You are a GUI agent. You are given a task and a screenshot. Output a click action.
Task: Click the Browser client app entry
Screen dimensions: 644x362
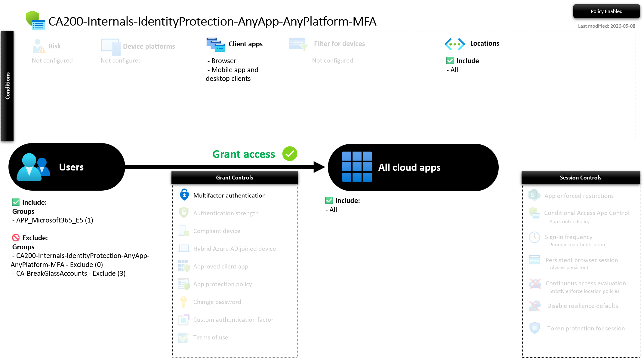pyautogui.click(x=222, y=61)
